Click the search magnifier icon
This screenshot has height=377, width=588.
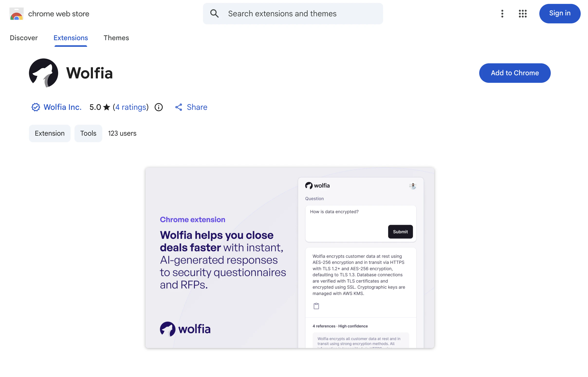tap(214, 14)
